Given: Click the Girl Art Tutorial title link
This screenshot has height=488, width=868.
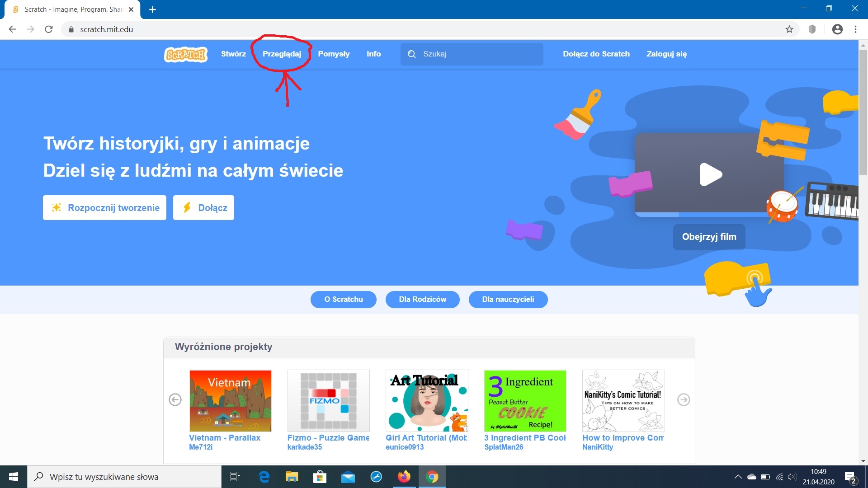Looking at the screenshot, I should [426, 437].
